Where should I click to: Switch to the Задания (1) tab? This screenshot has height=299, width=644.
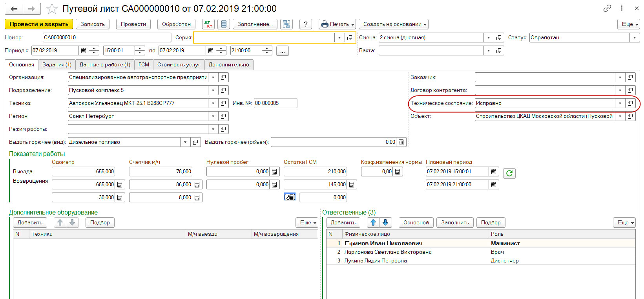click(57, 64)
